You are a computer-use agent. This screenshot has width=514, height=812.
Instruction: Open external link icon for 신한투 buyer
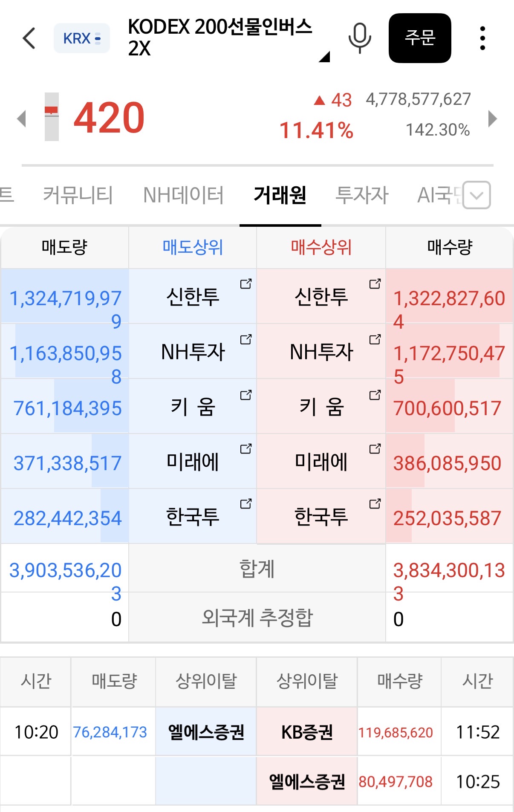pyautogui.click(x=375, y=284)
